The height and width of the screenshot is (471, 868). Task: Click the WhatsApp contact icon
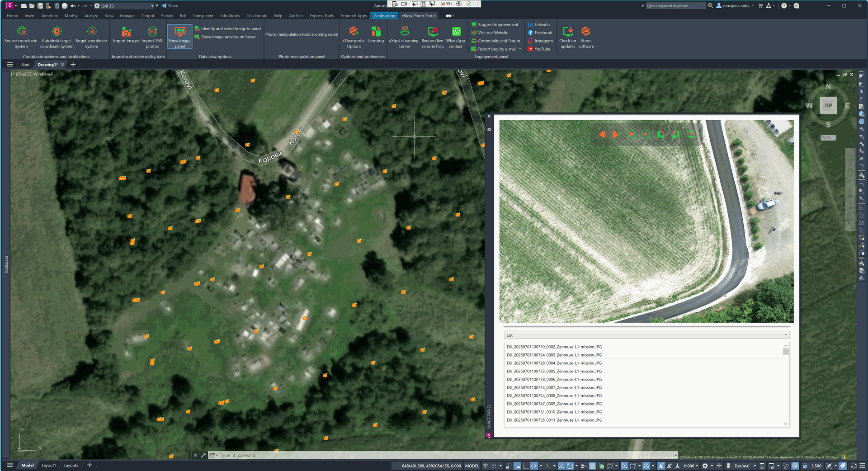pos(456,32)
